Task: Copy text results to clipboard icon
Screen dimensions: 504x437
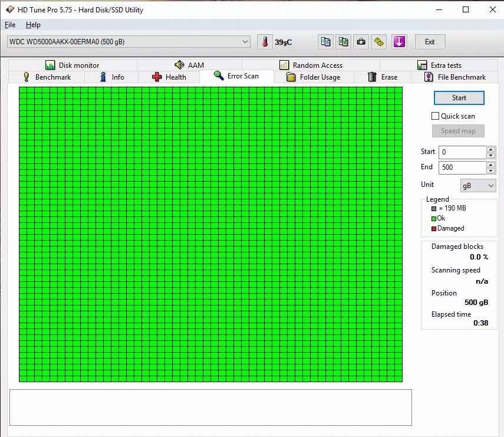Action: coord(325,42)
